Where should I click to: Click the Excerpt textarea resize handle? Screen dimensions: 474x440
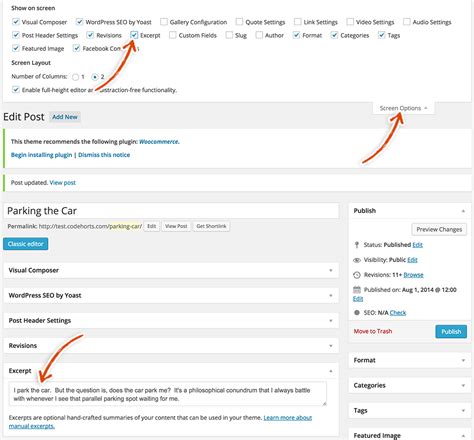tap(324, 403)
